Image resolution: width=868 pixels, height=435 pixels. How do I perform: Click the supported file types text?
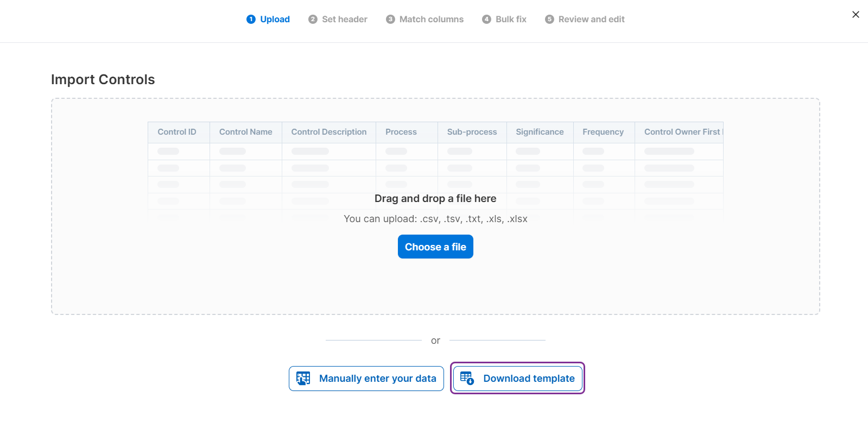pyautogui.click(x=435, y=219)
